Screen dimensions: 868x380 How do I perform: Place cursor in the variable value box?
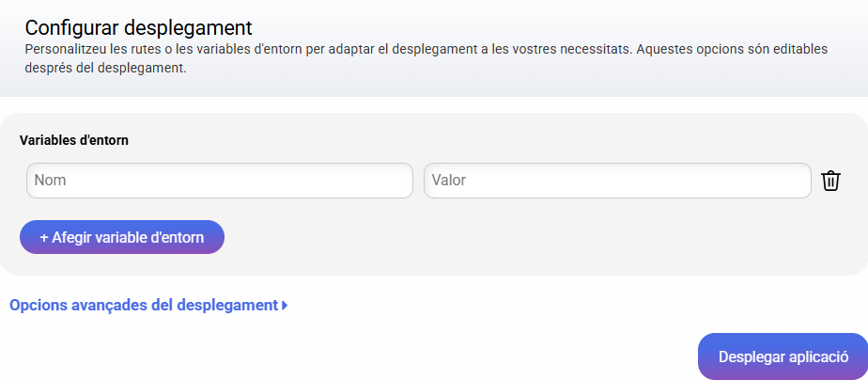(617, 181)
